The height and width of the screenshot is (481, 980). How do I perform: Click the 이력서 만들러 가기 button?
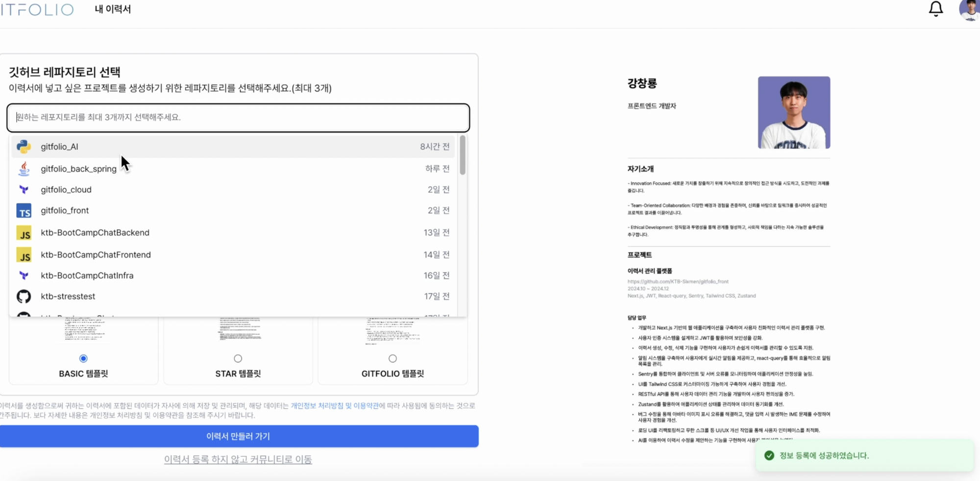coord(239,436)
